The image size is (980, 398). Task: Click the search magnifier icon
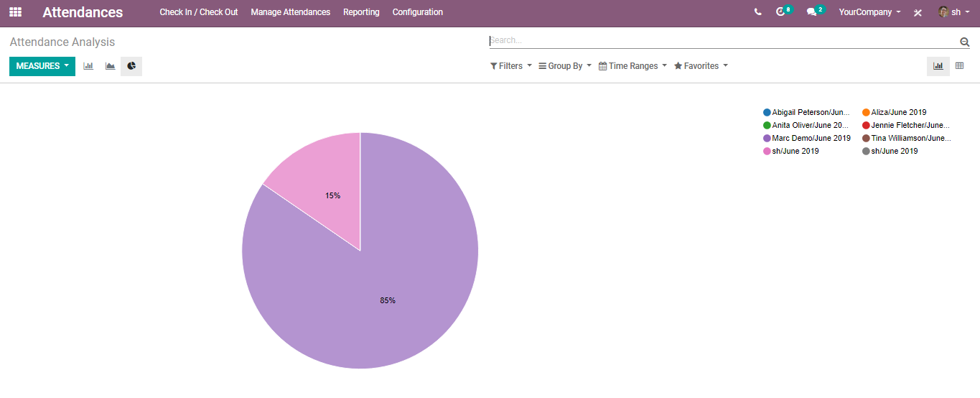(964, 42)
